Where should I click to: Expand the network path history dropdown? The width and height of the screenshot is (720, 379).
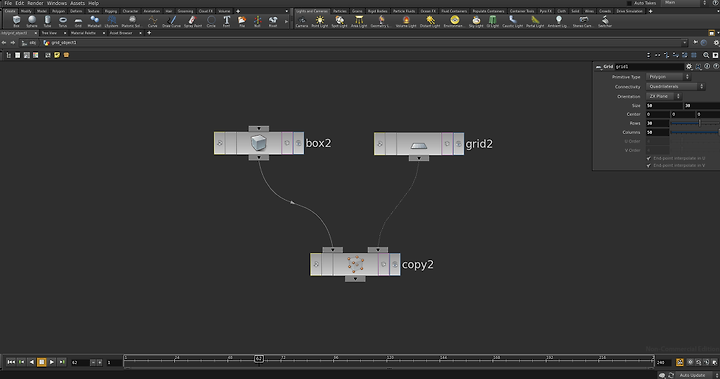684,43
